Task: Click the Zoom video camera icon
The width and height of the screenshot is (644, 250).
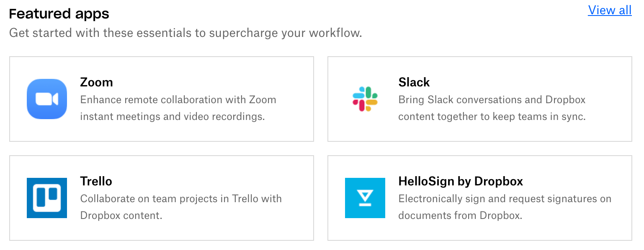Action: click(47, 99)
